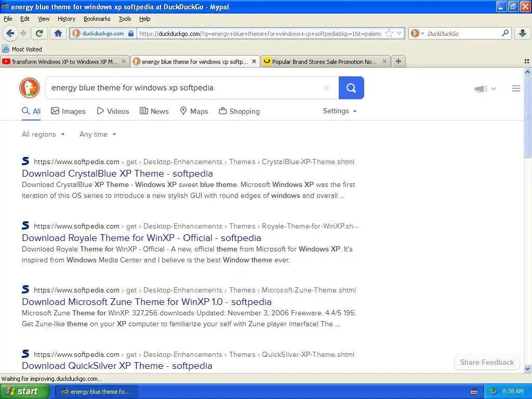
Task: Open the Help menu
Action: tap(145, 19)
